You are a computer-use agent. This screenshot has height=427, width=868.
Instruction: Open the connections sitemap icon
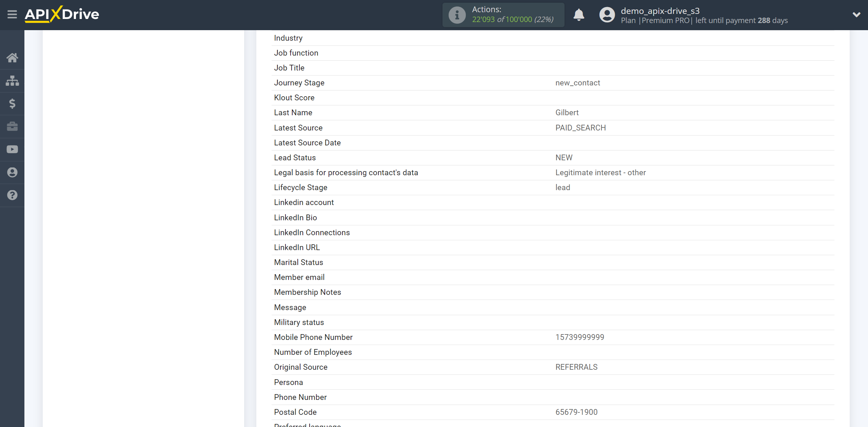pyautogui.click(x=12, y=81)
